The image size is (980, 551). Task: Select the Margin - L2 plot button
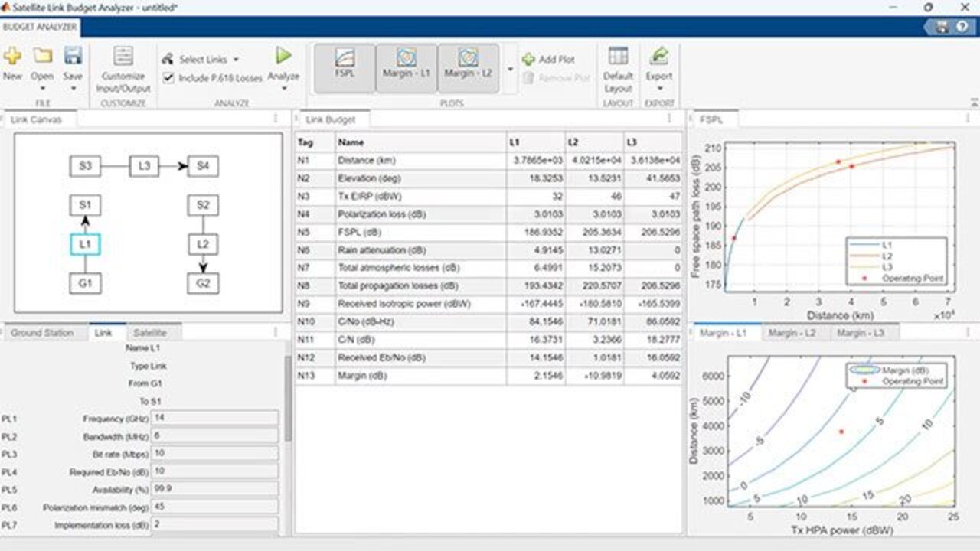pyautogui.click(x=468, y=67)
